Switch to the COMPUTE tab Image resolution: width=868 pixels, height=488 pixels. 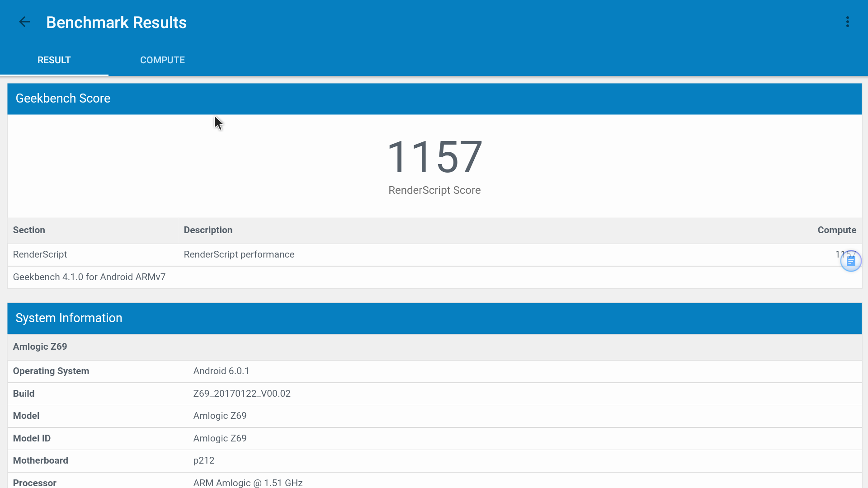point(162,60)
